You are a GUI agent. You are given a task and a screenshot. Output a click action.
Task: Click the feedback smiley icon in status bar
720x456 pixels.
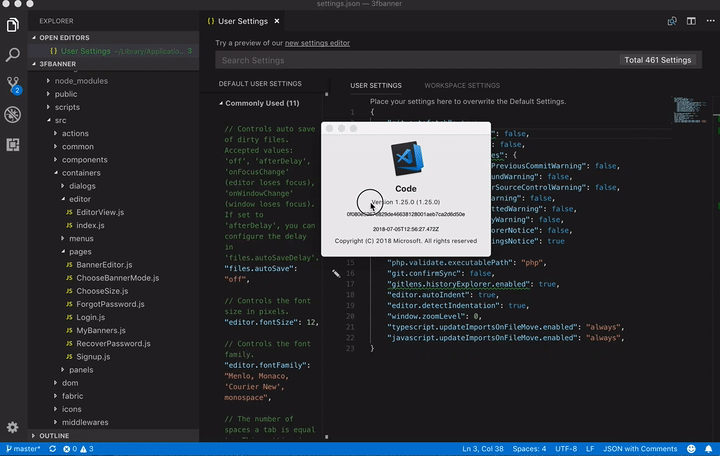691,449
